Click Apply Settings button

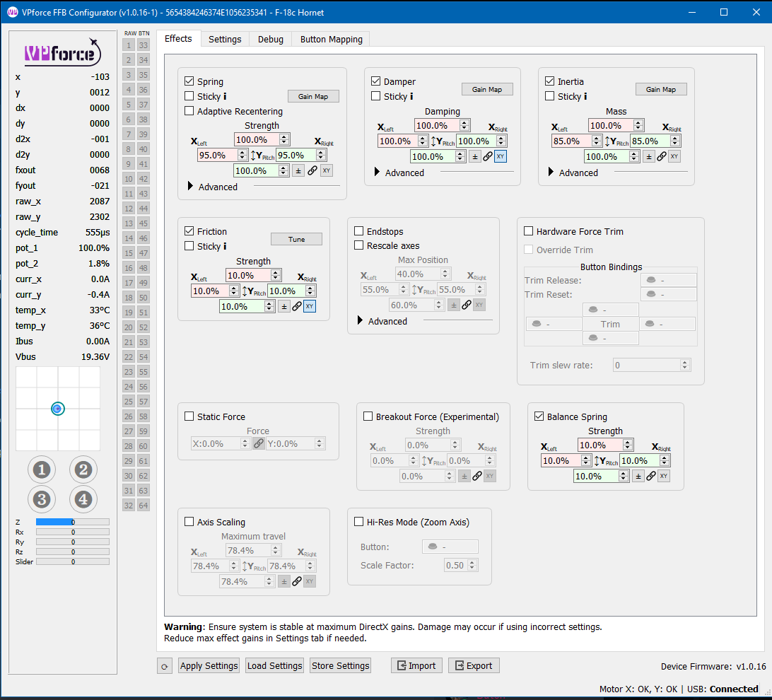pos(209,665)
